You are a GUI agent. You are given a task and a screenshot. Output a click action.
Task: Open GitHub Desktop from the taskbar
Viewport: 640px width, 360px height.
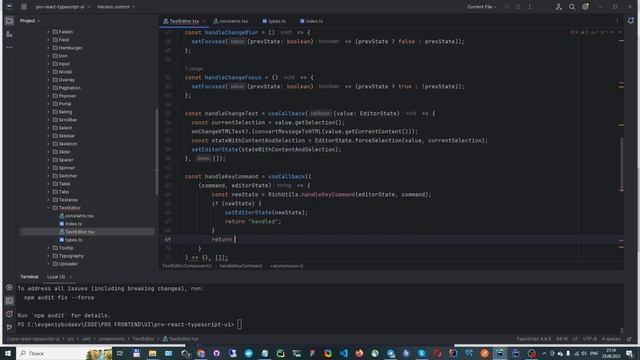point(216,353)
